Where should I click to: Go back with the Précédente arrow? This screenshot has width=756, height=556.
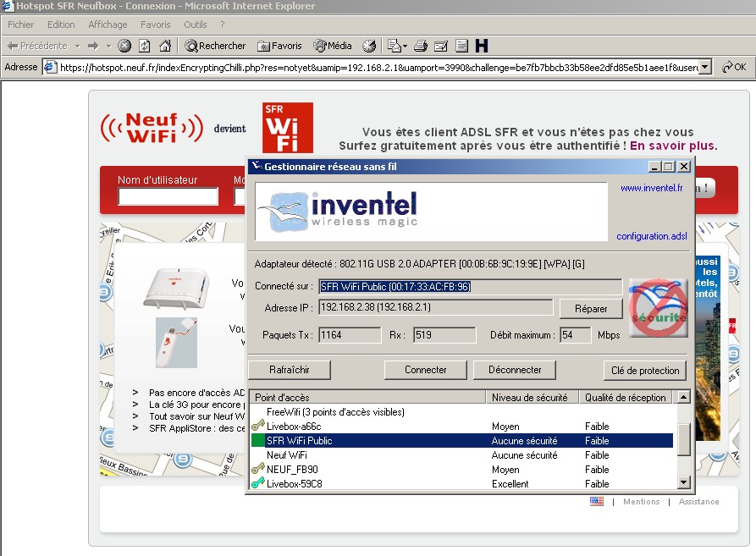[37, 46]
